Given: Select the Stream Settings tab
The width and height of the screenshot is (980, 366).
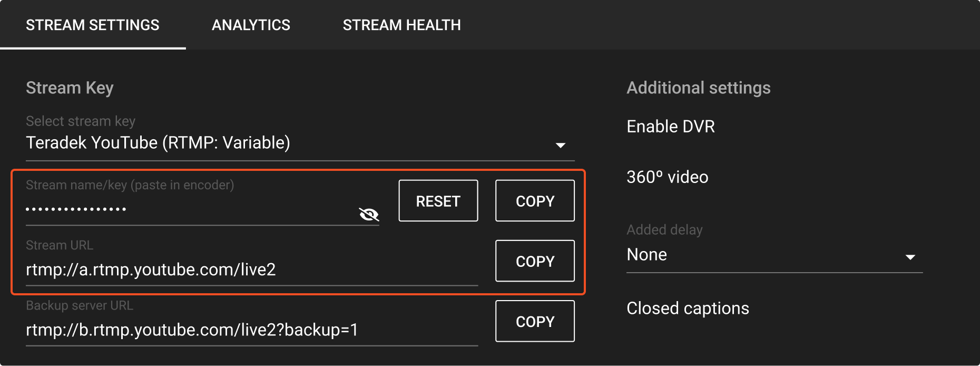Looking at the screenshot, I should 93,25.
